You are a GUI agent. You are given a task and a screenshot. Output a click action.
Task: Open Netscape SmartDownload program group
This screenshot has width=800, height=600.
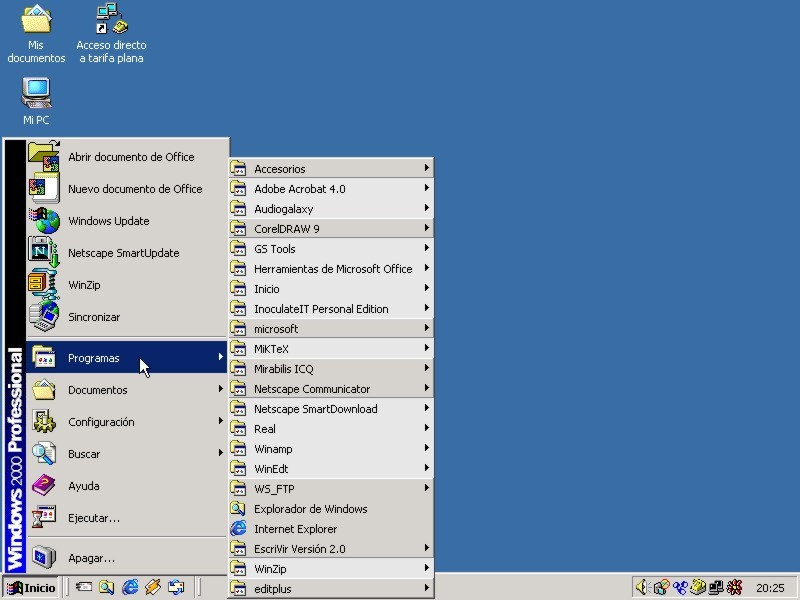[x=331, y=409]
